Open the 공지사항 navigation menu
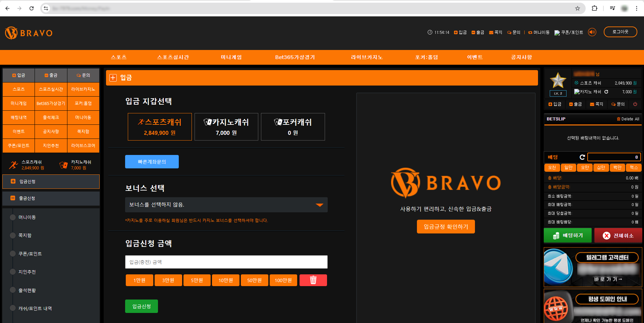 522,57
